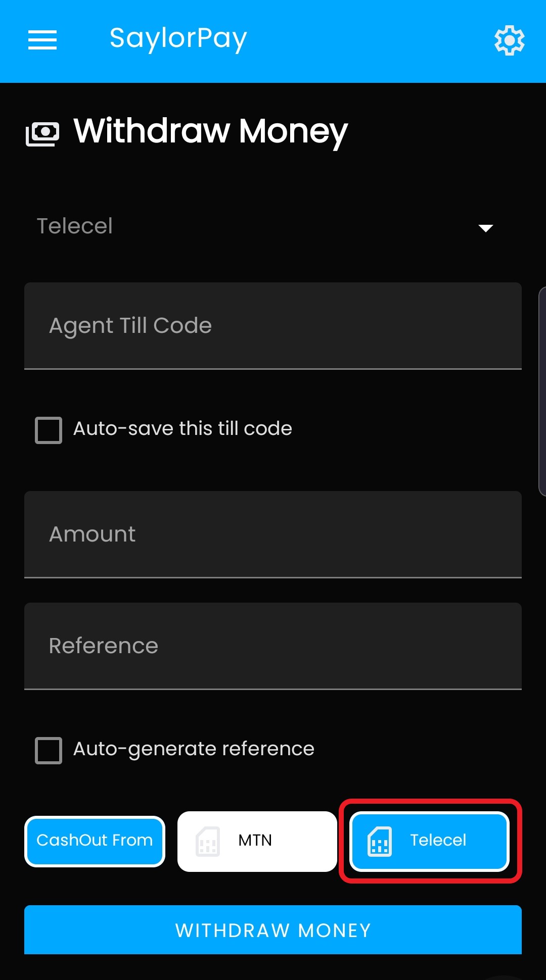Tick the Auto-save this till code checkbox

pos(49,430)
